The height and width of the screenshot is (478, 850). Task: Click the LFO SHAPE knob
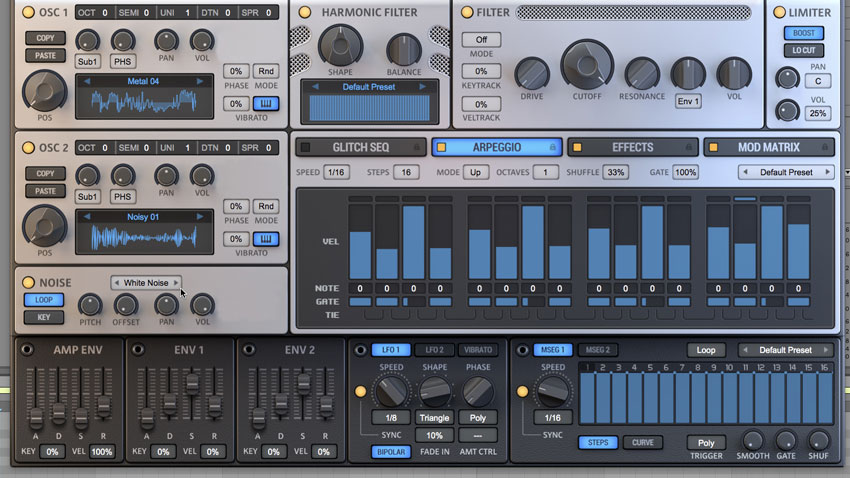coord(435,391)
